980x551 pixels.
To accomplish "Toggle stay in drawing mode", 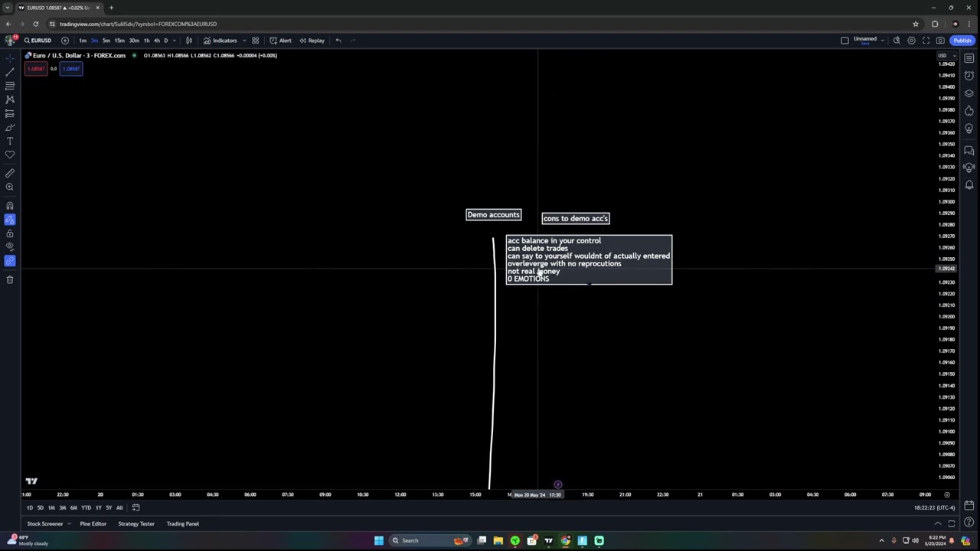I will tap(10, 220).
